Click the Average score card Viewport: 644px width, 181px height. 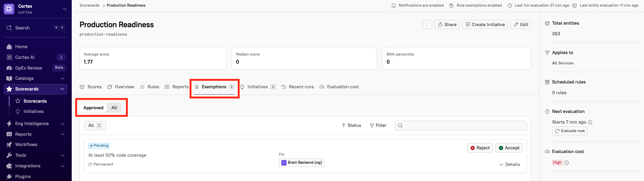[153, 58]
